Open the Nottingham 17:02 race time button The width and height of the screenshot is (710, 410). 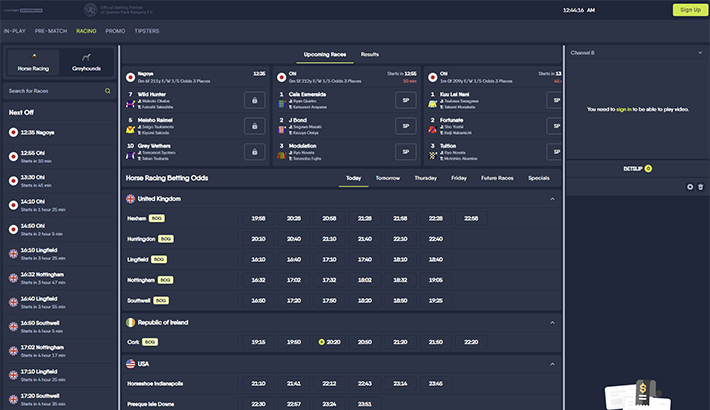294,280
